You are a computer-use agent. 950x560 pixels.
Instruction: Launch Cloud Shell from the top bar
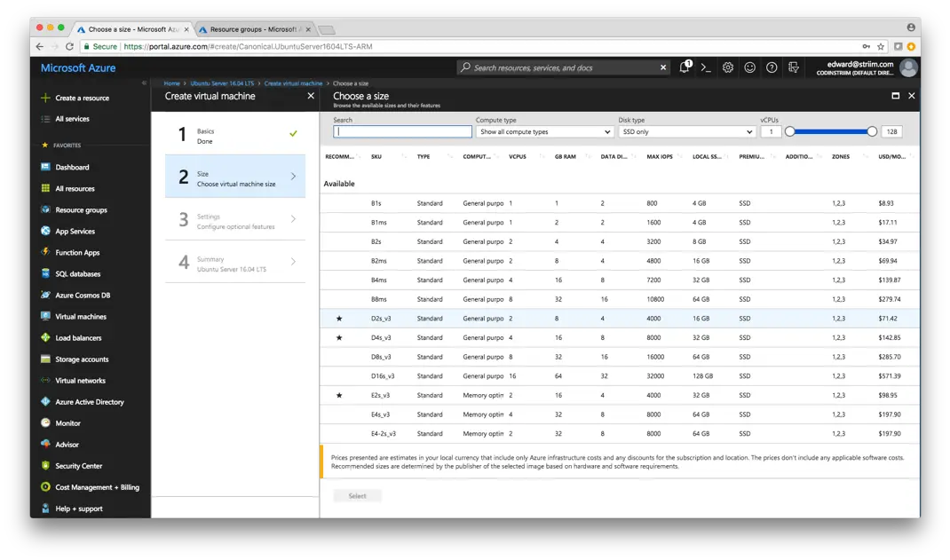tap(706, 67)
